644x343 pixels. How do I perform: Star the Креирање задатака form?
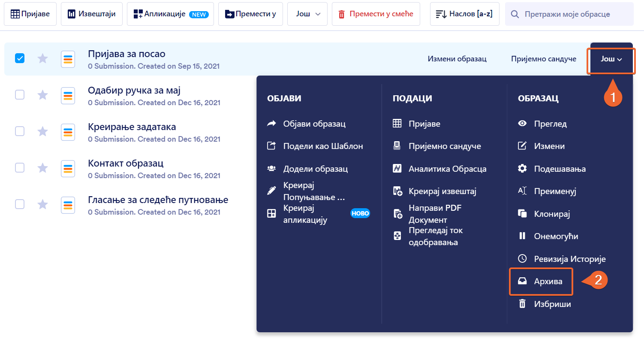(x=42, y=131)
